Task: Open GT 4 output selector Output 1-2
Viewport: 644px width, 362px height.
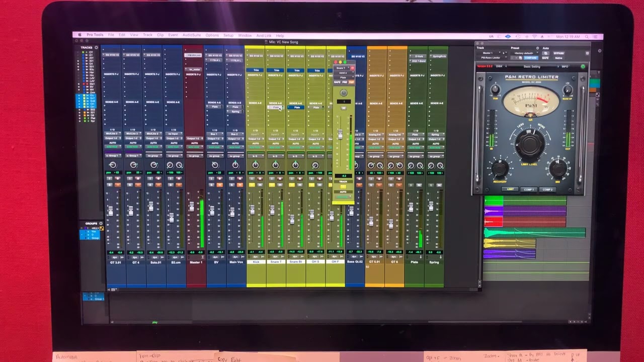Action: pos(133,138)
